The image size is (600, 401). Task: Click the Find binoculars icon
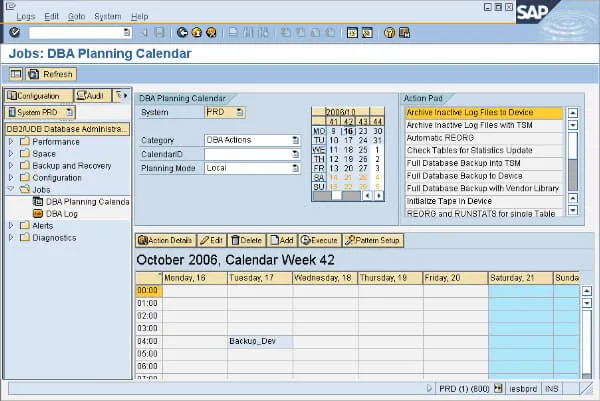tap(248, 33)
